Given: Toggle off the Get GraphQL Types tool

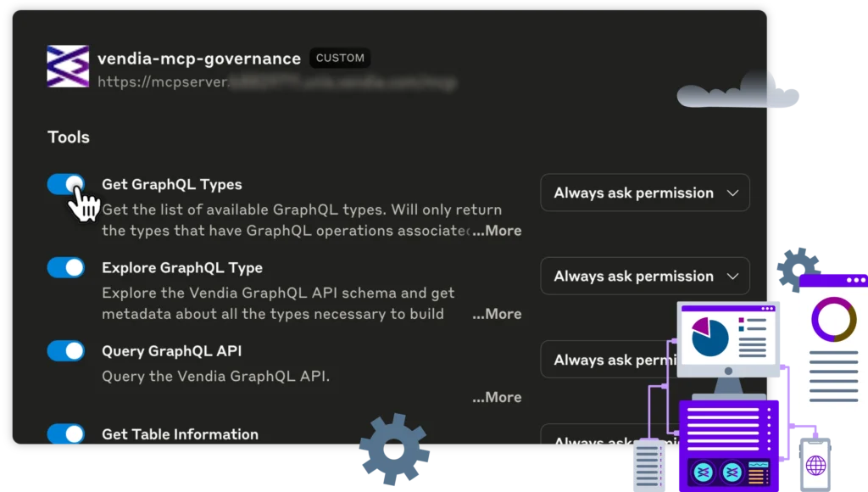Looking at the screenshot, I should click(x=66, y=185).
